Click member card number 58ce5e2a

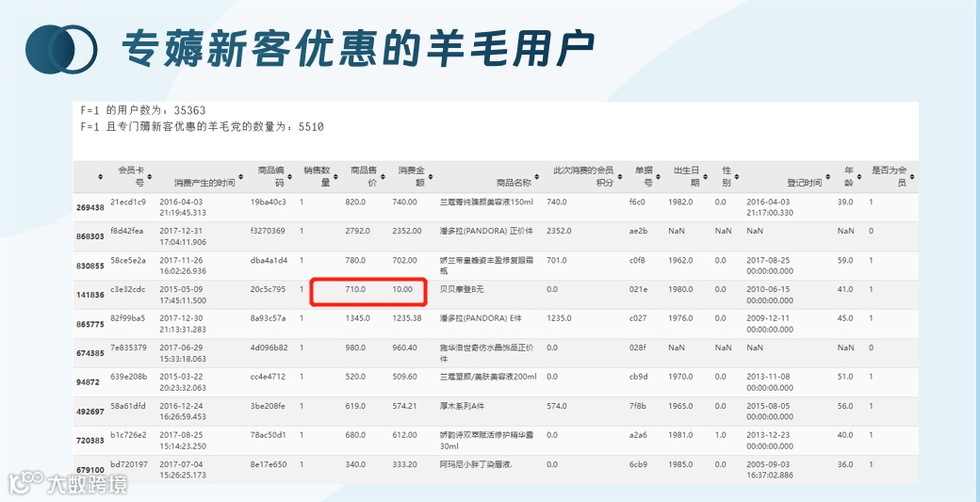128,260
